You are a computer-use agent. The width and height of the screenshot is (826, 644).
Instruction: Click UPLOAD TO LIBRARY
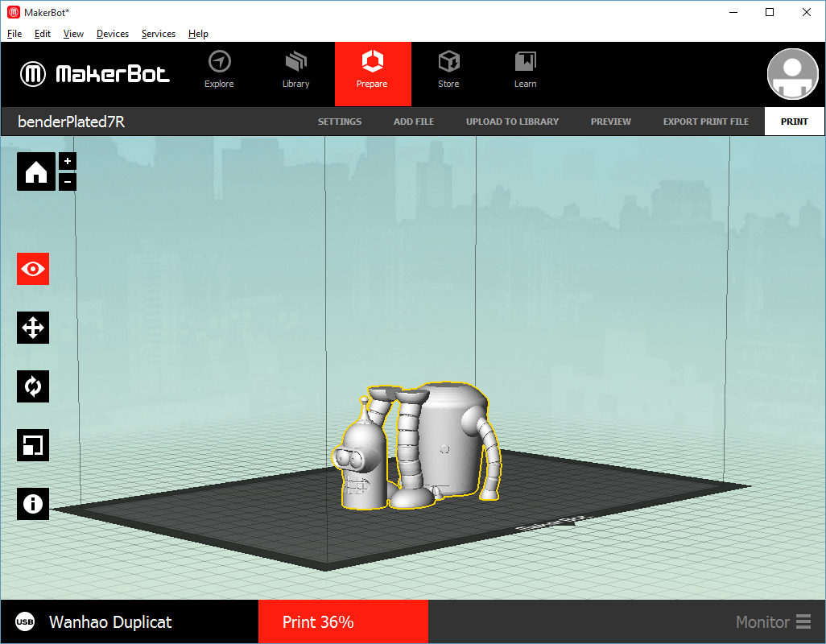[513, 122]
